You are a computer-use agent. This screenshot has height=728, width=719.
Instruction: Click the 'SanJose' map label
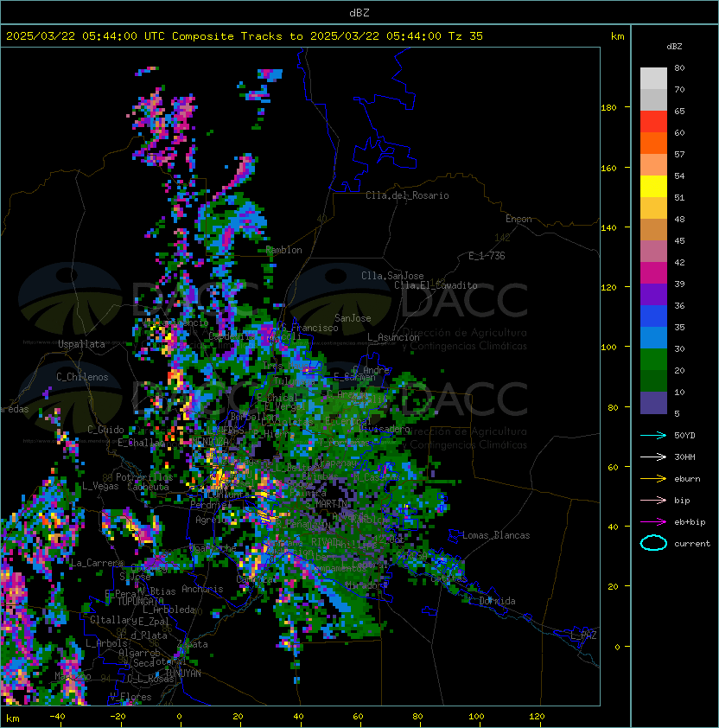353,318
